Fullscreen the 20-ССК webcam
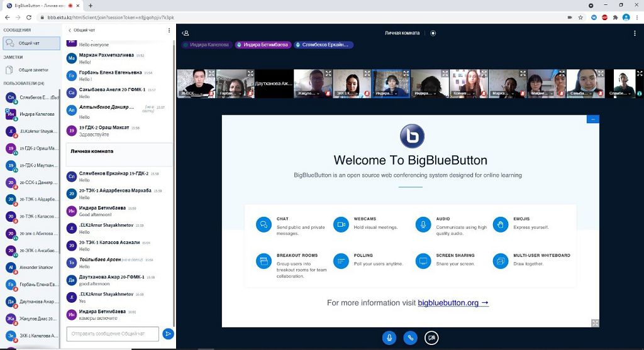644x350 pixels. click(211, 74)
